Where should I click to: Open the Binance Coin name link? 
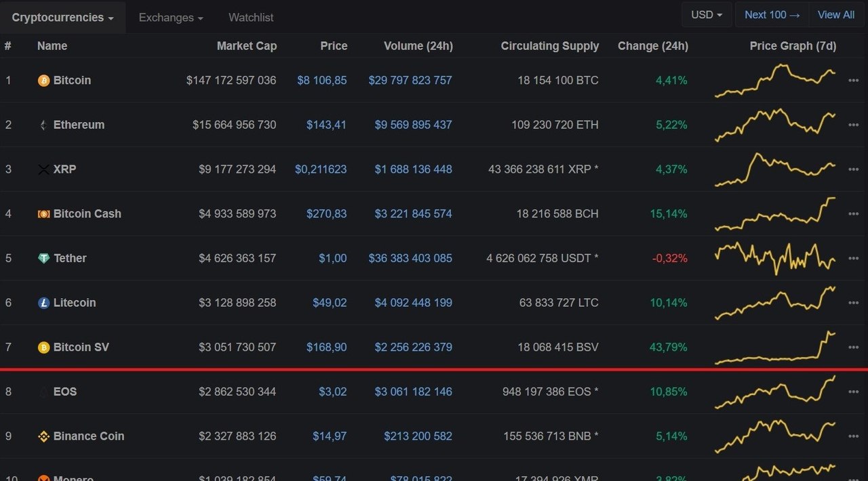tap(89, 436)
